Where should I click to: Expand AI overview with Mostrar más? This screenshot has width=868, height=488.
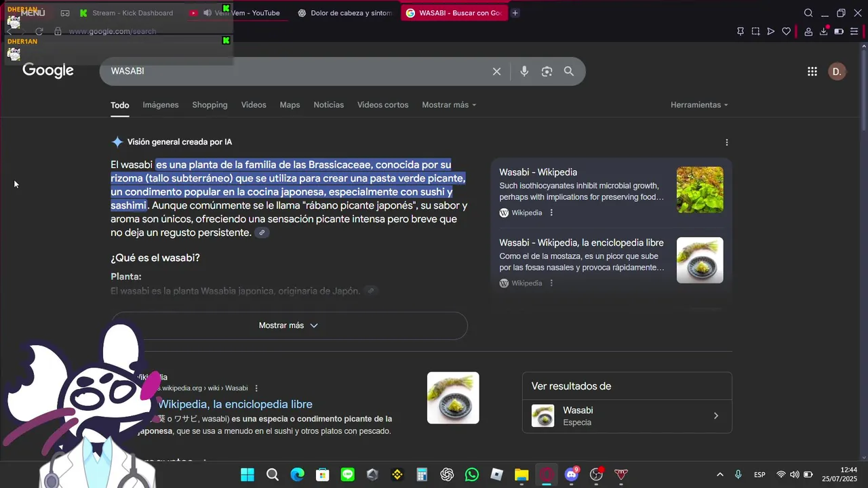289,325
